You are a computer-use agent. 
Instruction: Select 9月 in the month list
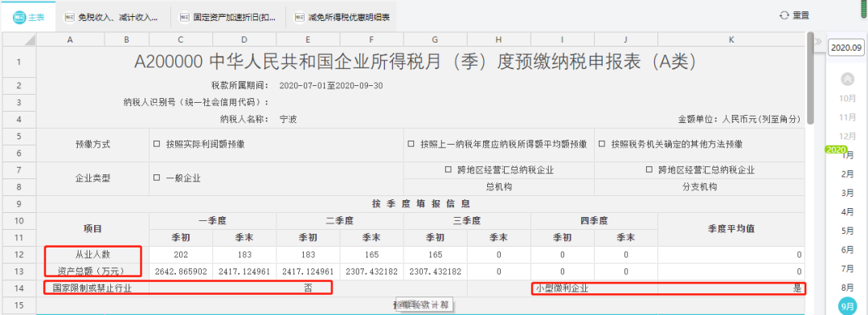click(x=847, y=305)
